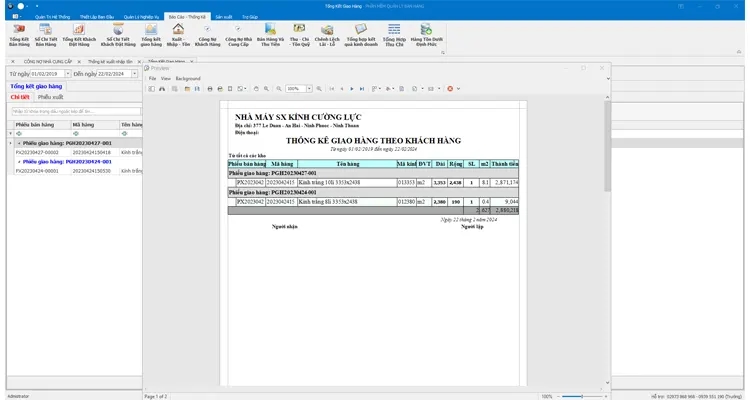This screenshot has width=750, height=400.
Task: Open the Background menu in Preview
Action: pyautogui.click(x=188, y=78)
